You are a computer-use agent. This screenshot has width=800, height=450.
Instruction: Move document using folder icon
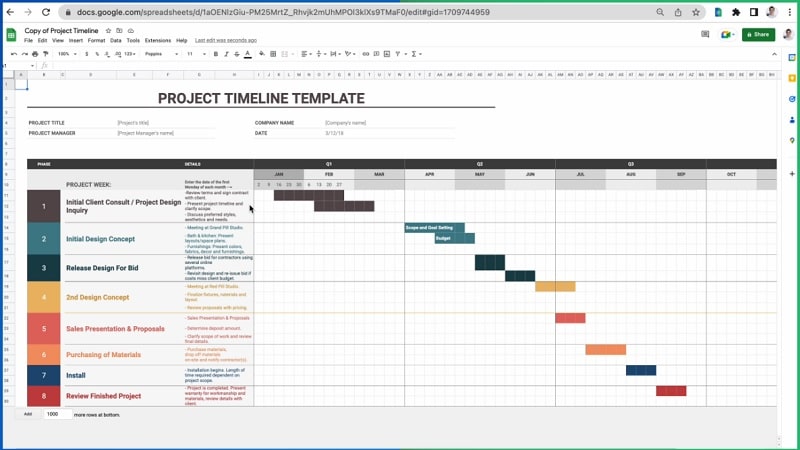pyautogui.click(x=119, y=31)
